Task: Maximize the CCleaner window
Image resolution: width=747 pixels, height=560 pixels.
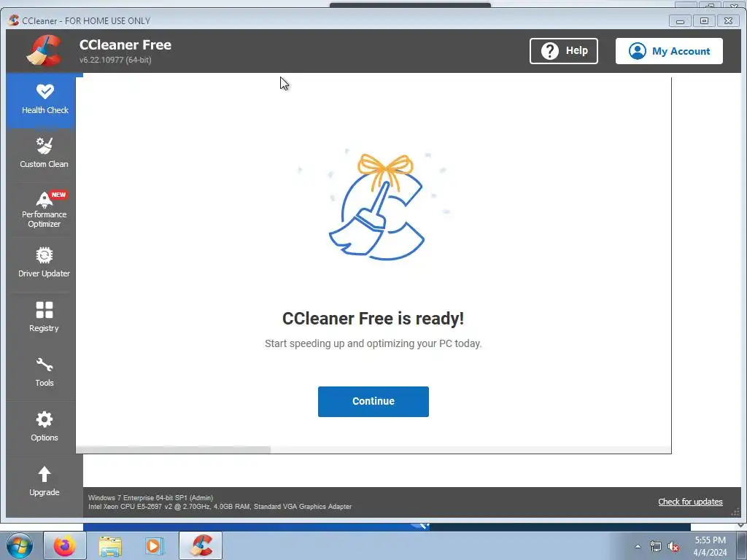Action: click(704, 21)
